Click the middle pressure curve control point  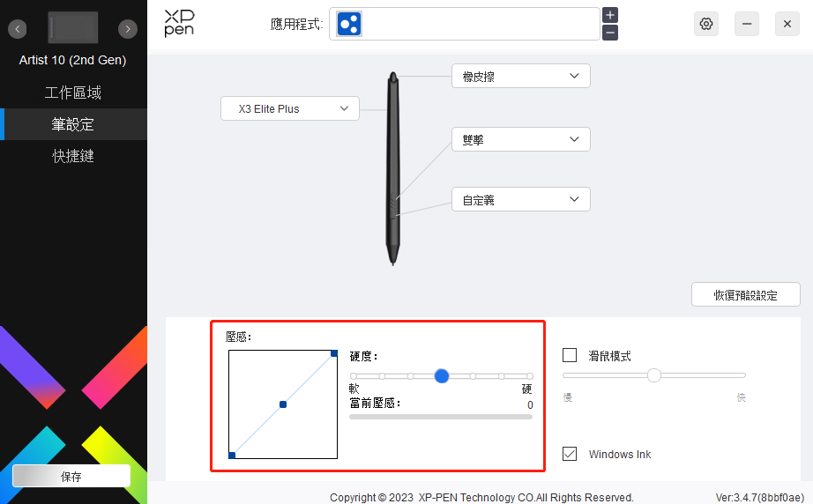tap(283, 404)
